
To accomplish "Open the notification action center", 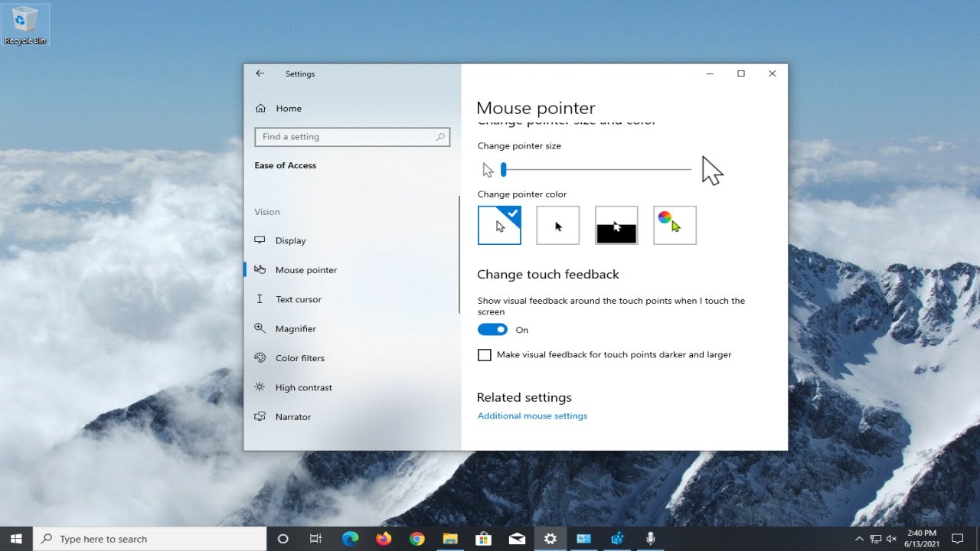I will 957,539.
